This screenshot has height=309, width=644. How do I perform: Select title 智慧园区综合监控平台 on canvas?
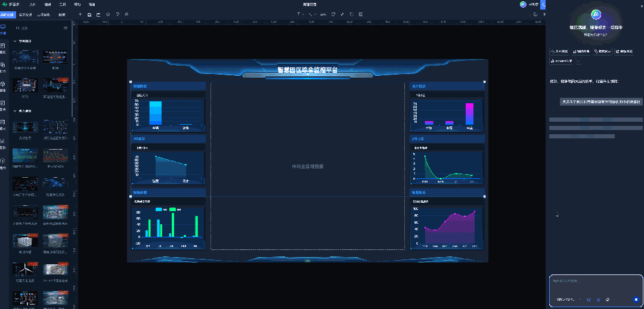pos(308,70)
